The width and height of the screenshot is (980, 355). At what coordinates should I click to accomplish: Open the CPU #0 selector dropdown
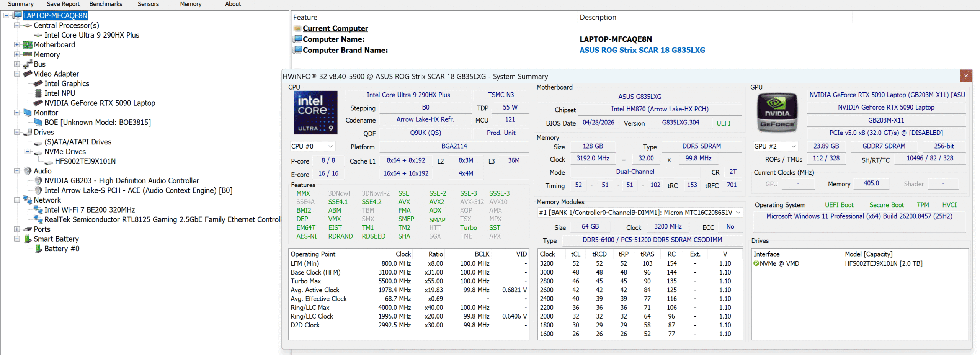tap(312, 146)
